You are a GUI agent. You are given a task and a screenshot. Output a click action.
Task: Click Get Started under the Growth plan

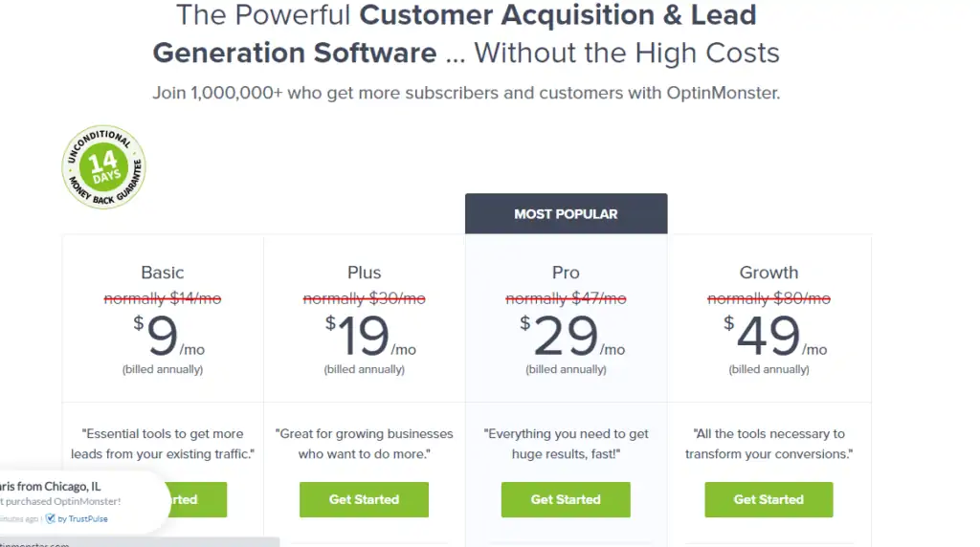point(768,499)
